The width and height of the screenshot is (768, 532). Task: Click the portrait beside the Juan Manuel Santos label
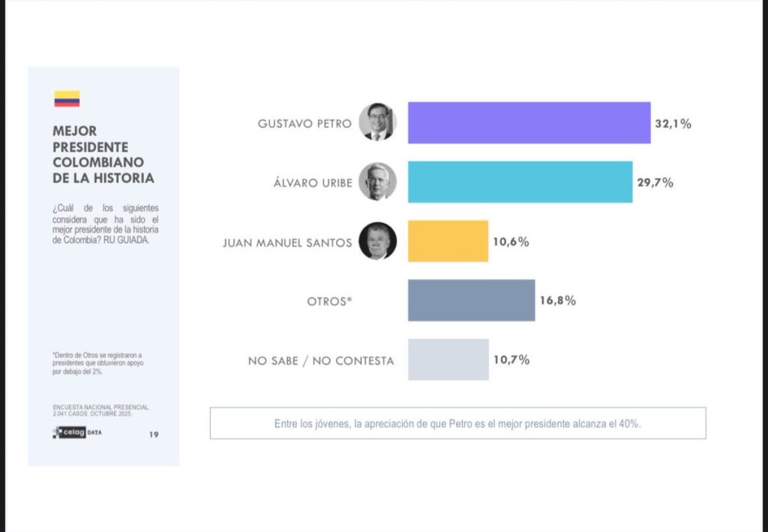coord(377,241)
